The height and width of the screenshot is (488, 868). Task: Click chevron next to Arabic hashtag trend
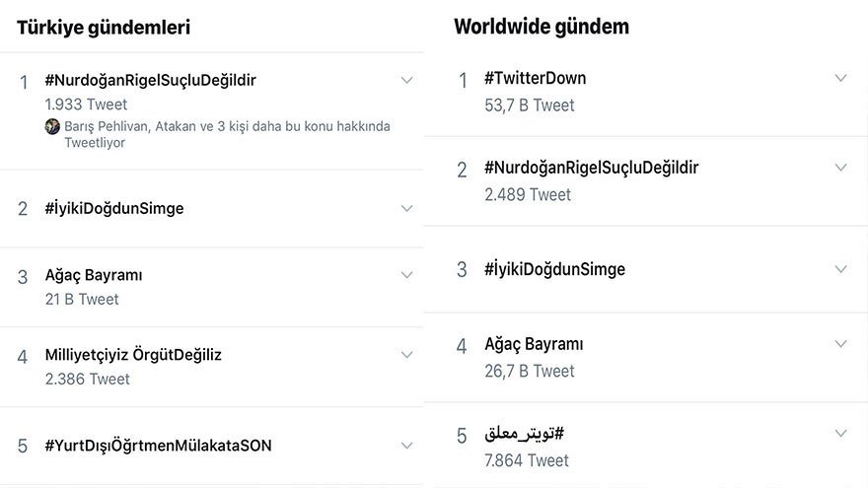[840, 433]
